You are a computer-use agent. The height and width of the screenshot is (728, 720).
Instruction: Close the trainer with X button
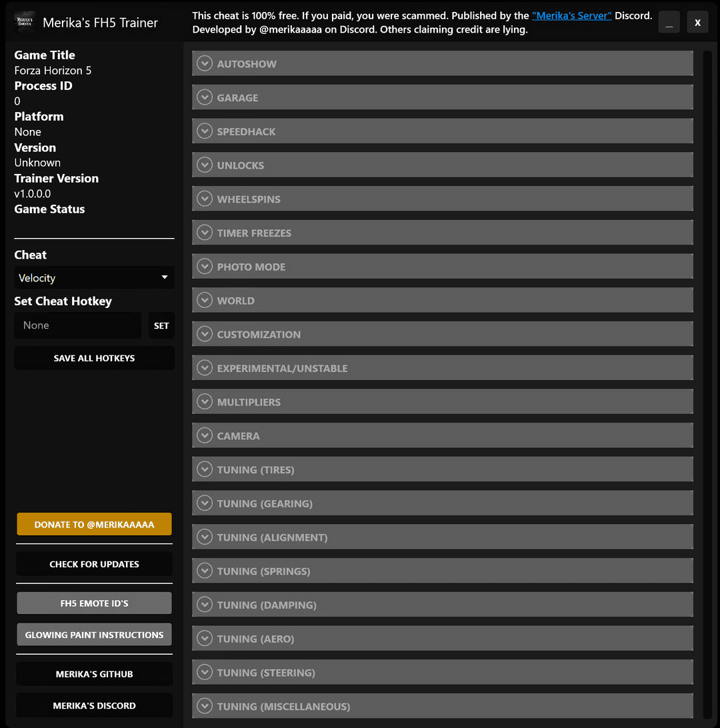click(x=697, y=22)
